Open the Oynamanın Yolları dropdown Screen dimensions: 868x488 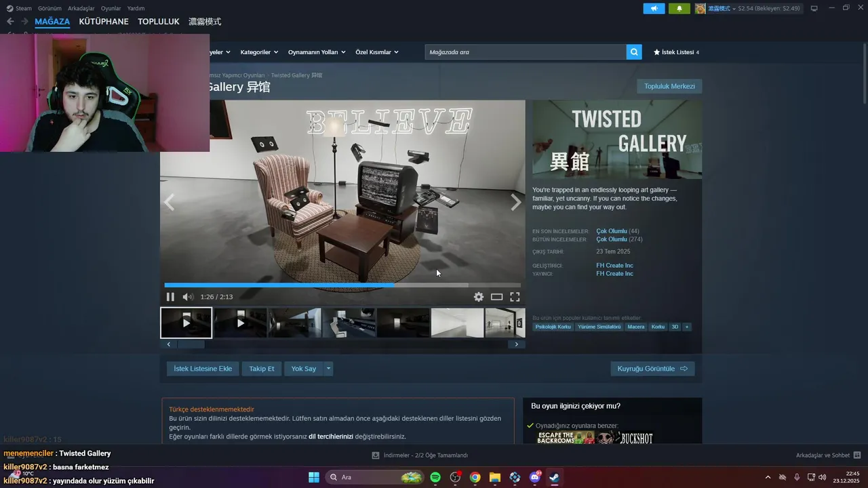click(317, 52)
